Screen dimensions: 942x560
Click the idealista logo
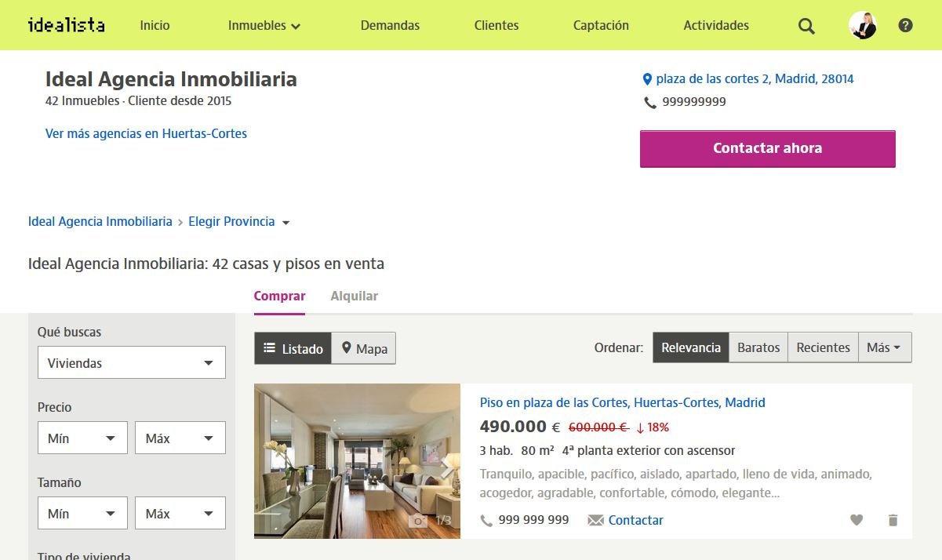66,24
